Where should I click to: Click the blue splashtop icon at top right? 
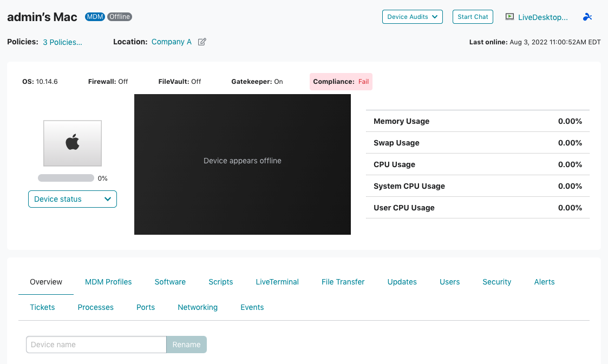[587, 17]
